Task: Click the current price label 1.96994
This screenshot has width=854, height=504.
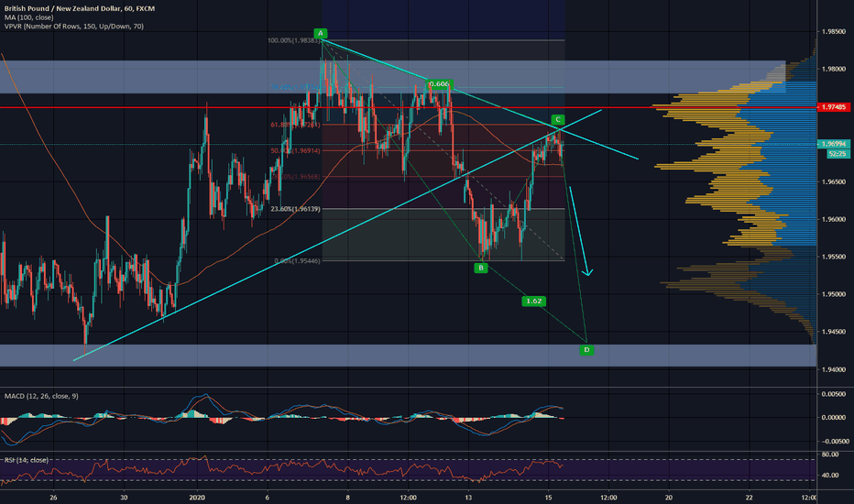Action: 833,144
